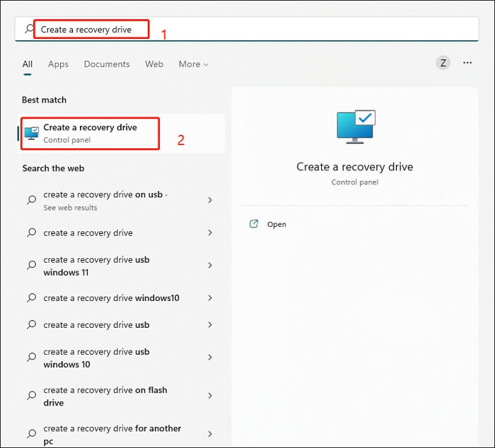Click search icon beside 'usb windows 11' suggestion
The image size is (495, 448).
click(32, 265)
